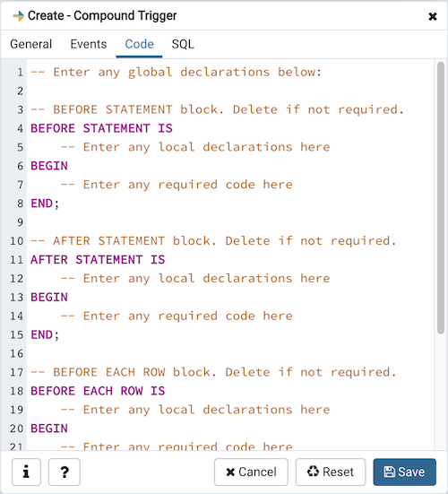This screenshot has height=494, width=448.
Task: Close the Create - Compound Trigger dialog
Action: [x=433, y=16]
